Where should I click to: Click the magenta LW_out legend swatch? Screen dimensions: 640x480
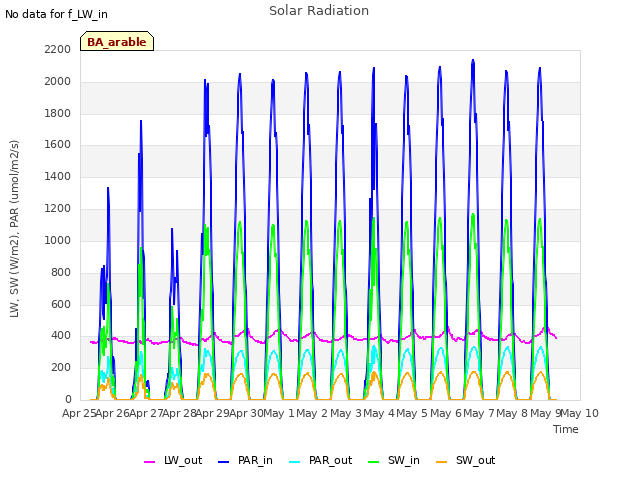(149, 462)
